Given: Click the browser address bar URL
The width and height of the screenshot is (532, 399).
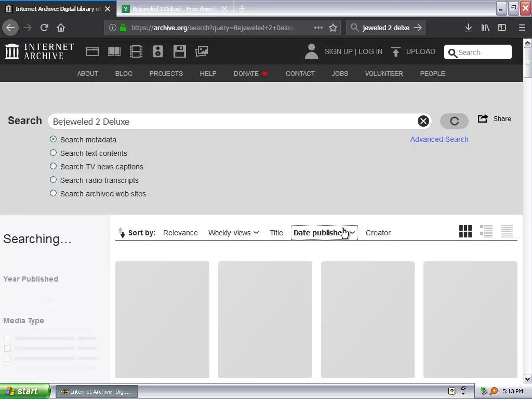Looking at the screenshot, I should [212, 28].
